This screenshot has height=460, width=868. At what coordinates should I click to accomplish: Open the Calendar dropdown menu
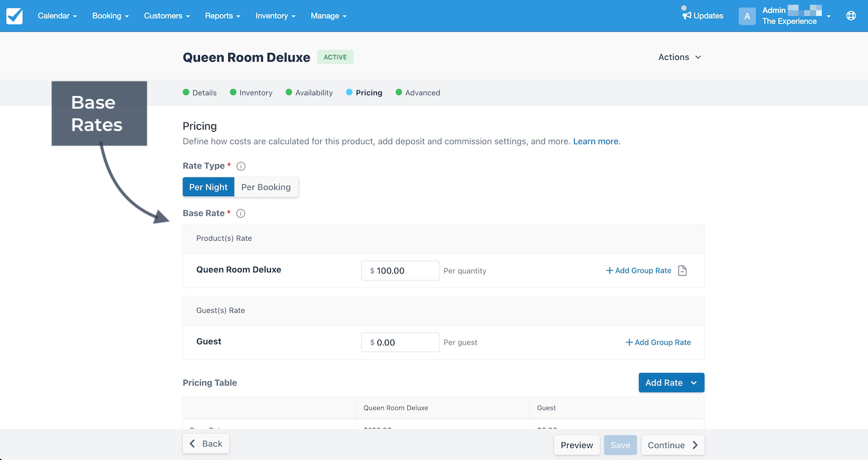point(57,16)
